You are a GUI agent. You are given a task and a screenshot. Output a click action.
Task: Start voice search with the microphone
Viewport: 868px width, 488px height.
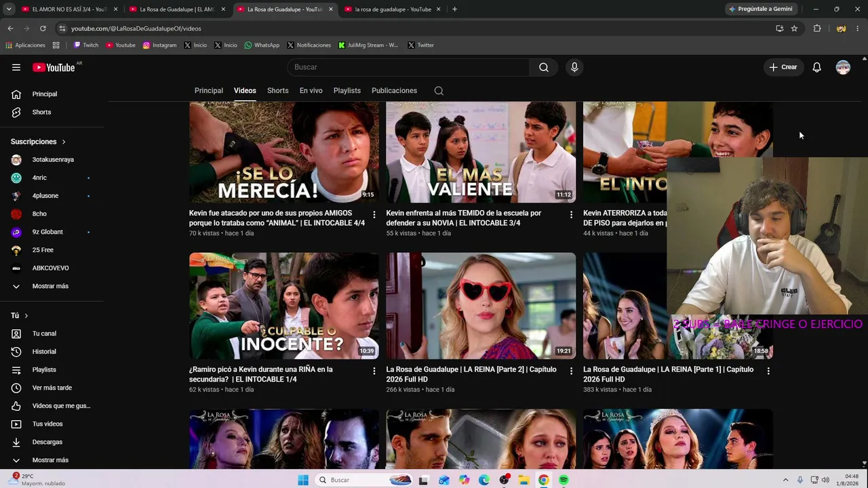pyautogui.click(x=574, y=67)
